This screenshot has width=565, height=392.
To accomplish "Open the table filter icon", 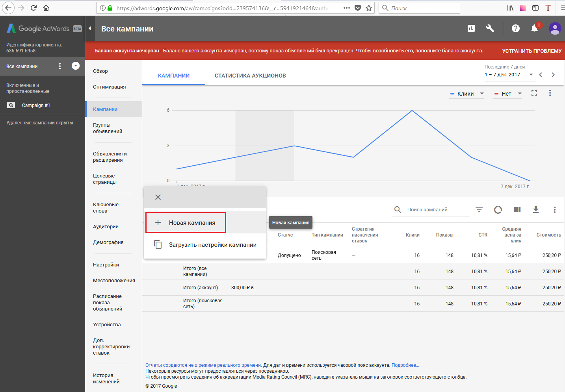I will [x=479, y=210].
